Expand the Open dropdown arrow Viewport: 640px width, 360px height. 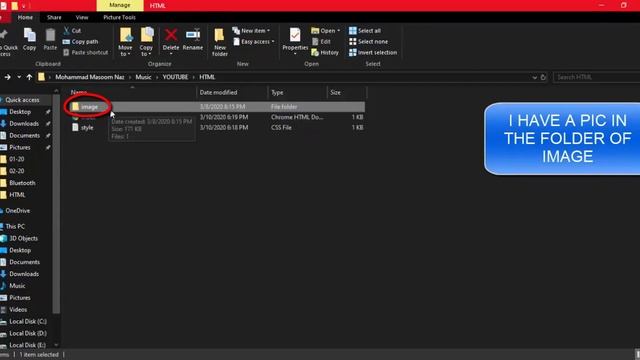point(338,31)
